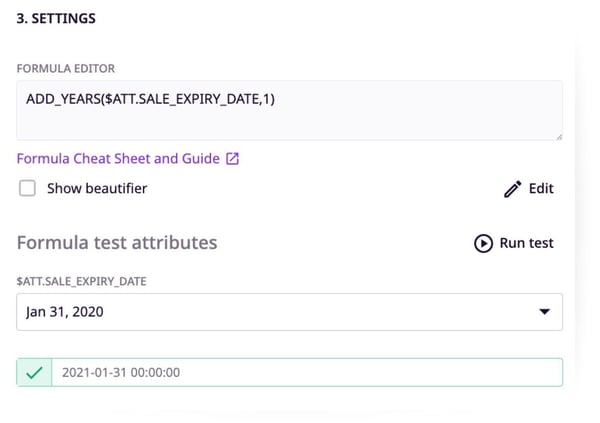Click the green checkmark result icon

34,372
